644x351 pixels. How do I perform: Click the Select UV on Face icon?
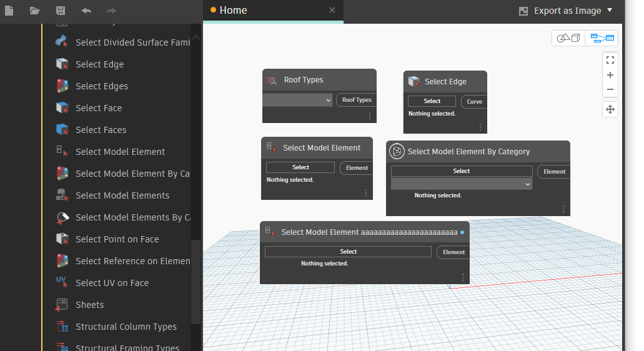pyautogui.click(x=62, y=282)
